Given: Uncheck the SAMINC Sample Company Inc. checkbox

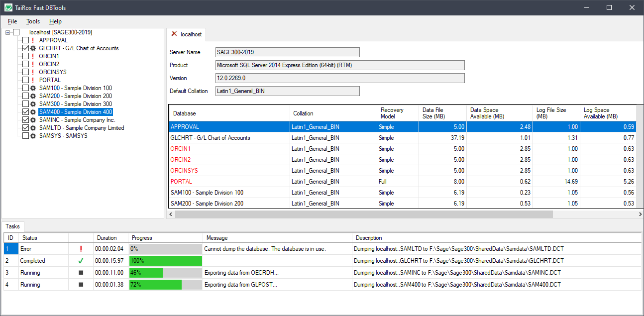Looking at the screenshot, I should coord(25,120).
